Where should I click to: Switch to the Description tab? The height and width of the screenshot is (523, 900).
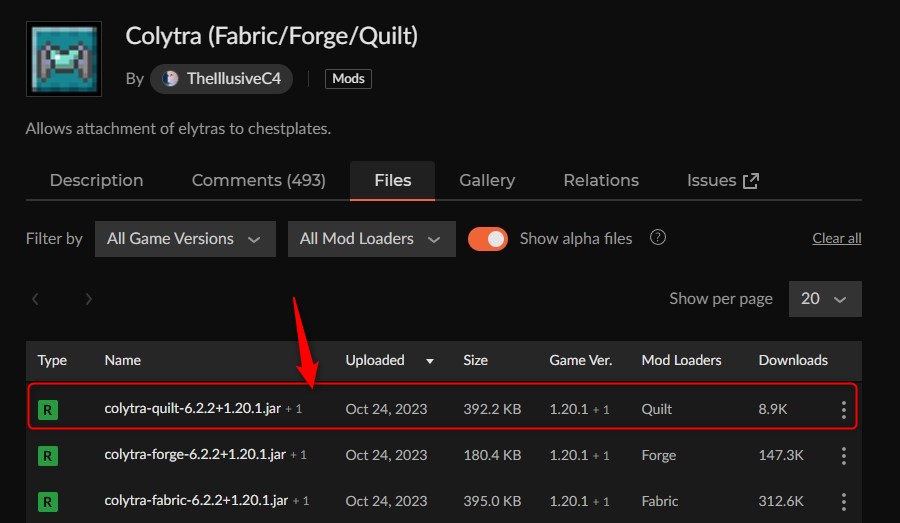(x=96, y=181)
